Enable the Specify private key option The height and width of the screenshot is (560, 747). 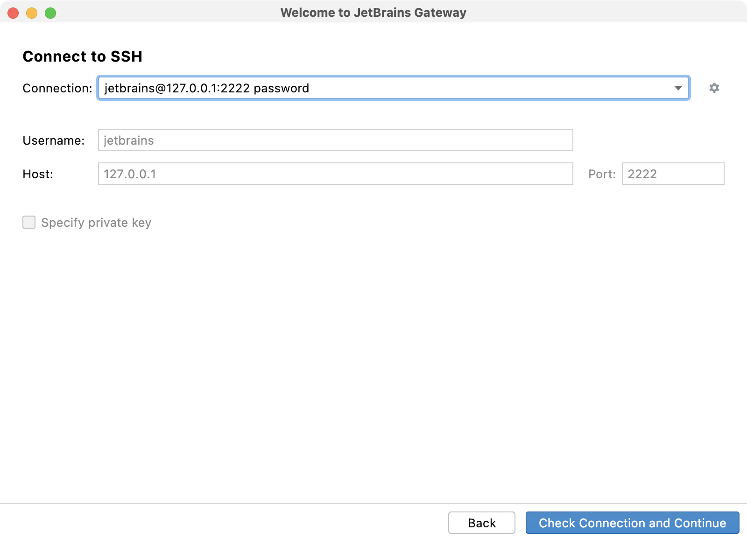[28, 223]
